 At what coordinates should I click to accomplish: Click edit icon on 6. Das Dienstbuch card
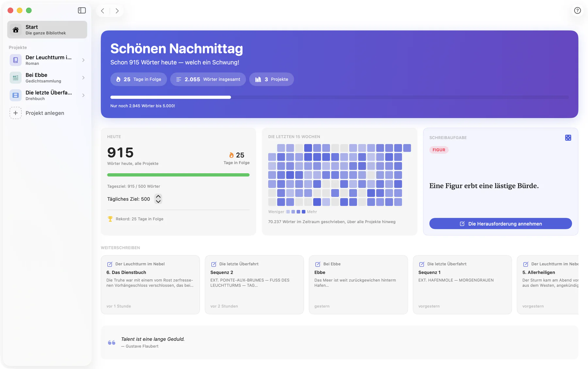click(x=110, y=264)
